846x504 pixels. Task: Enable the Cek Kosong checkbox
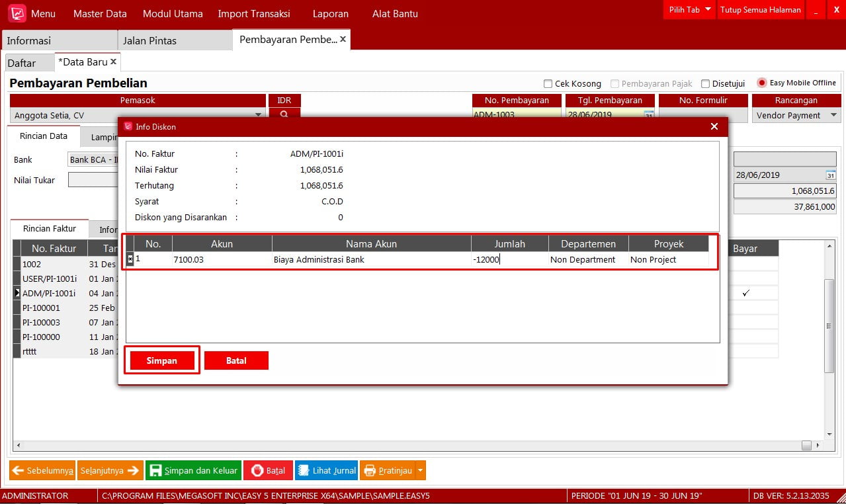coord(548,84)
